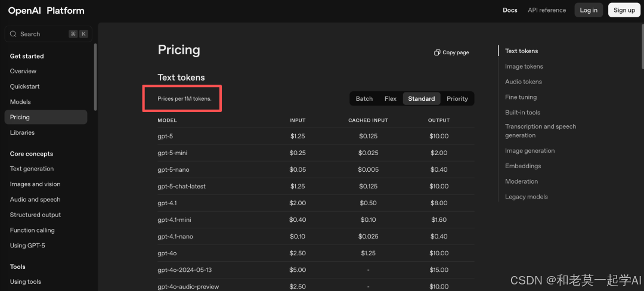The width and height of the screenshot is (644, 291).
Task: Click the gpt-5-mini model name
Action: [x=172, y=153]
